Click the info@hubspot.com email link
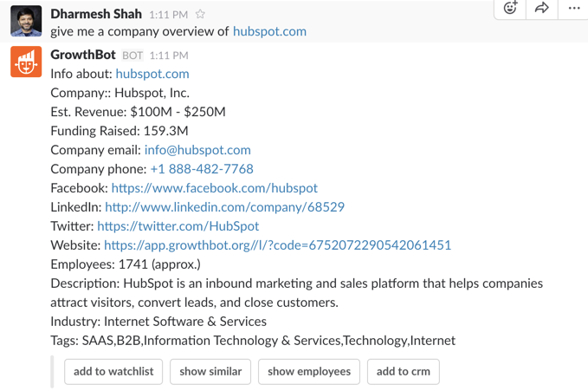Screen dimensions: 588x391 click(x=197, y=150)
